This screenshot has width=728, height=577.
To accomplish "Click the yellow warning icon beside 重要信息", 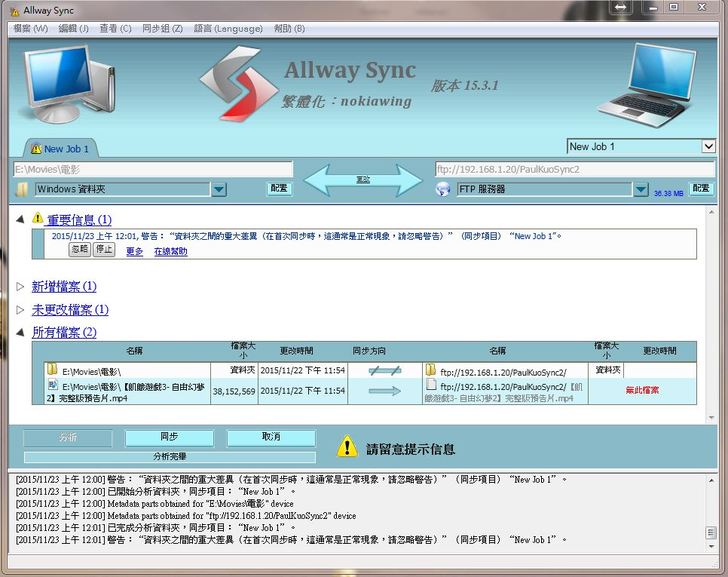I will tap(38, 219).
